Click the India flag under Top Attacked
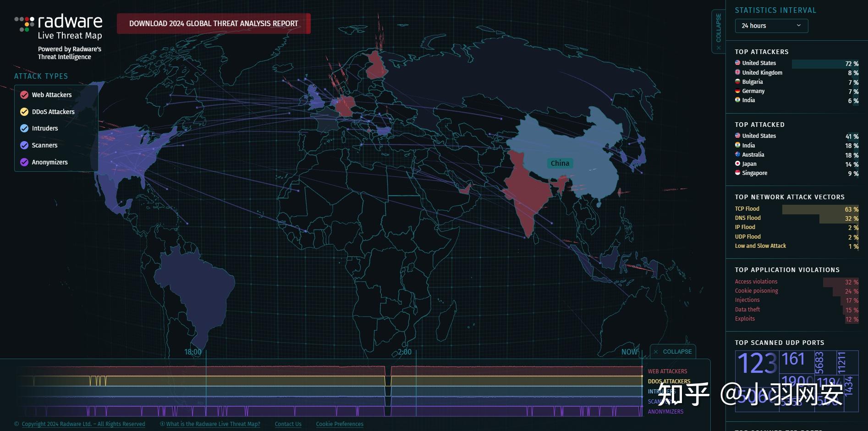868x431 pixels. pyautogui.click(x=737, y=145)
